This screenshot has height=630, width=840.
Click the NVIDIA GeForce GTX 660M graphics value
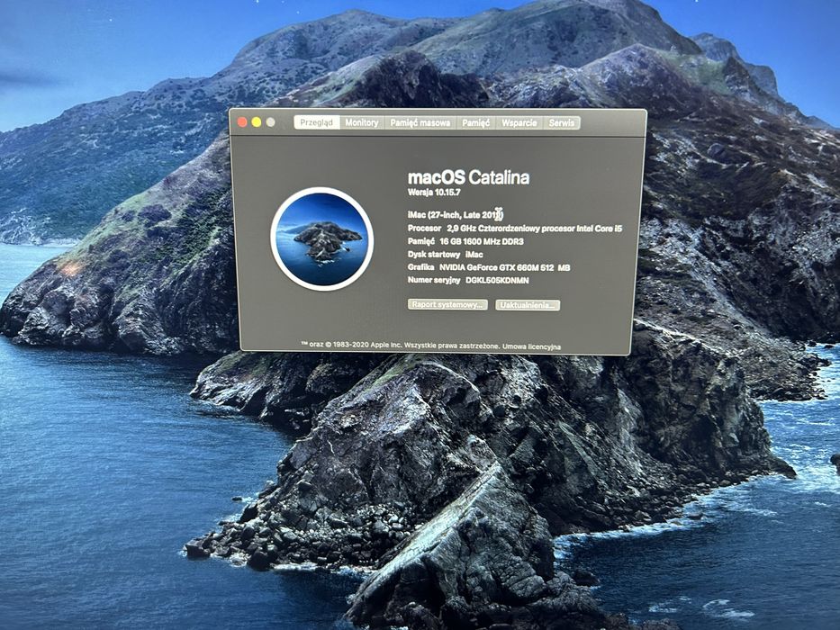point(505,267)
